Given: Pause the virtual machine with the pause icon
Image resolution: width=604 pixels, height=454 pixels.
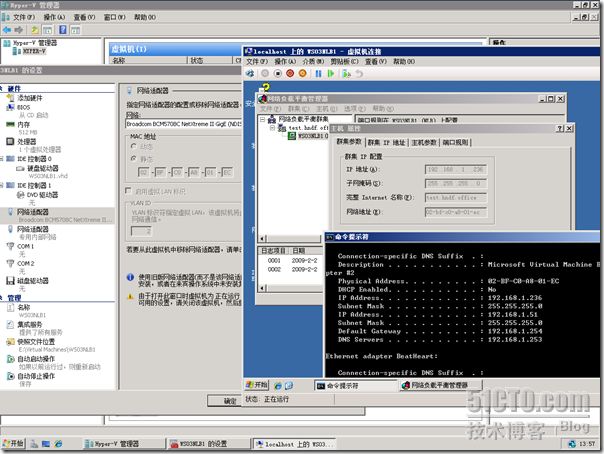Looking at the screenshot, I should pyautogui.click(x=318, y=73).
